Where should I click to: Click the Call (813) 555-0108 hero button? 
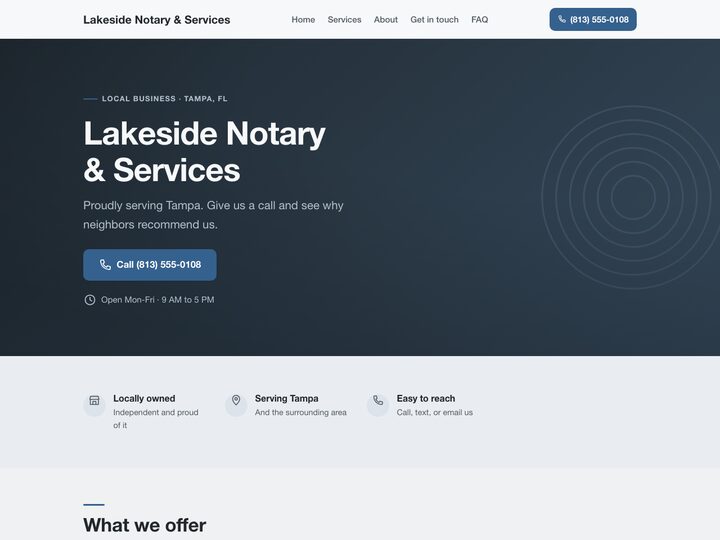pos(150,265)
